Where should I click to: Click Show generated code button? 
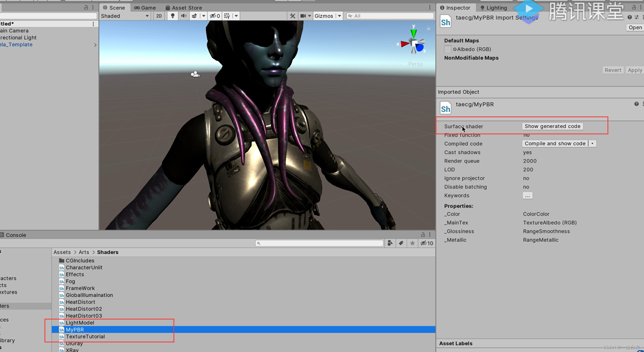[x=552, y=126]
